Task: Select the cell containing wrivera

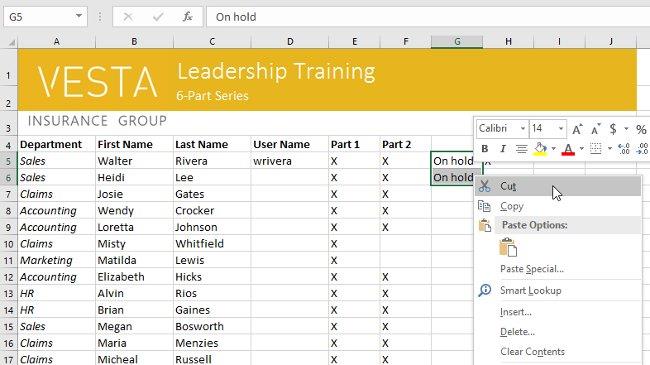Action: tap(290, 161)
